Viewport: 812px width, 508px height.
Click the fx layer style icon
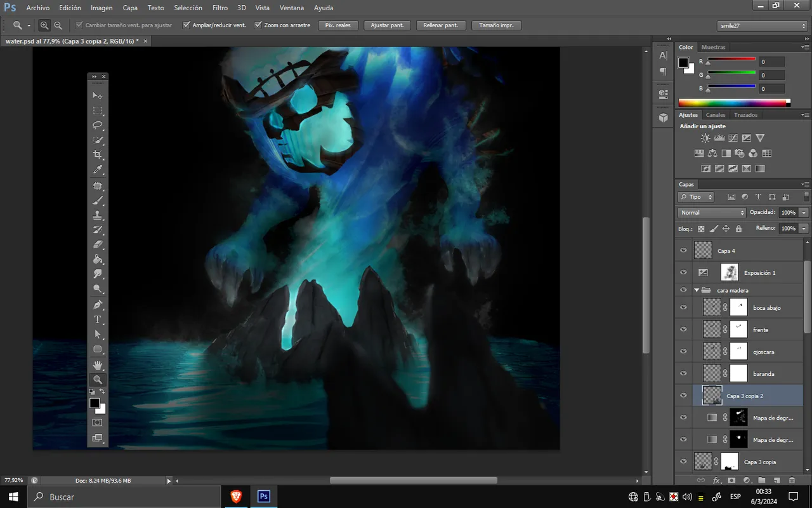pyautogui.click(x=716, y=481)
